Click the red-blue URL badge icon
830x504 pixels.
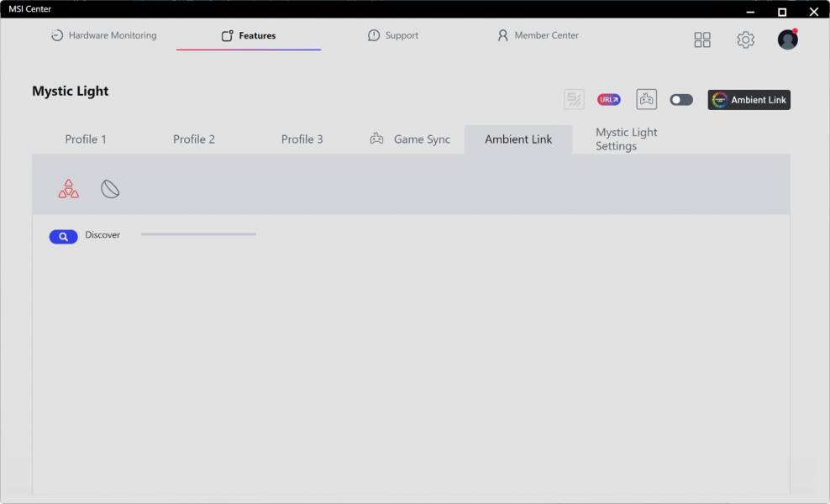click(608, 100)
